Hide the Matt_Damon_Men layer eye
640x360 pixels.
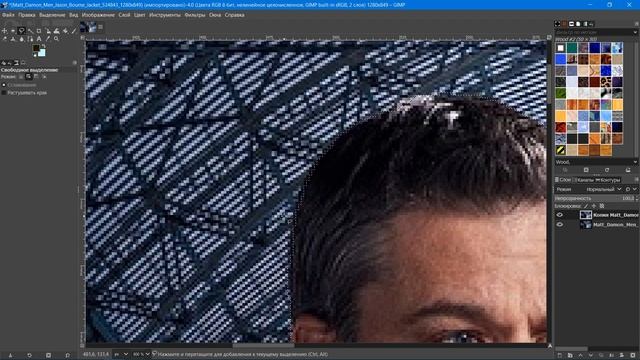[x=560, y=224]
